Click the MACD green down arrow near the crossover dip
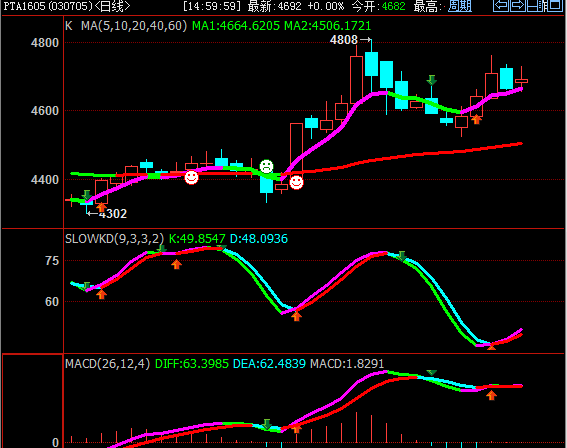 [x=267, y=424]
